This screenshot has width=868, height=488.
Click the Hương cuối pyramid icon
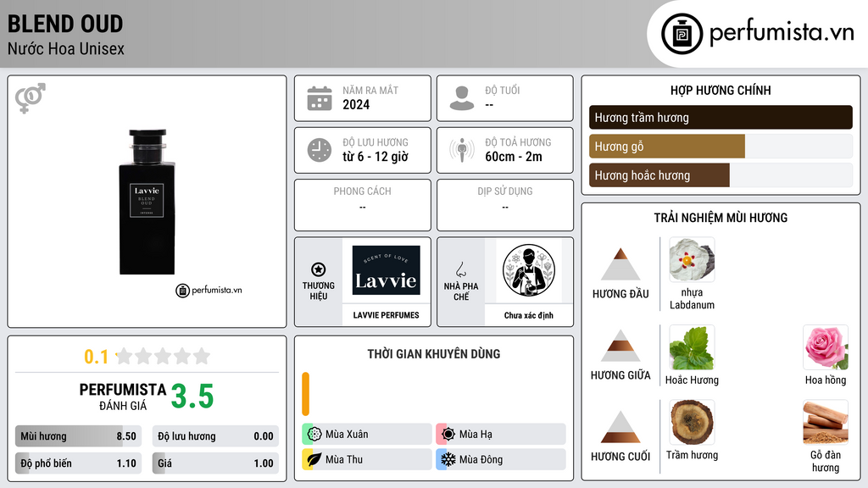[x=620, y=427]
